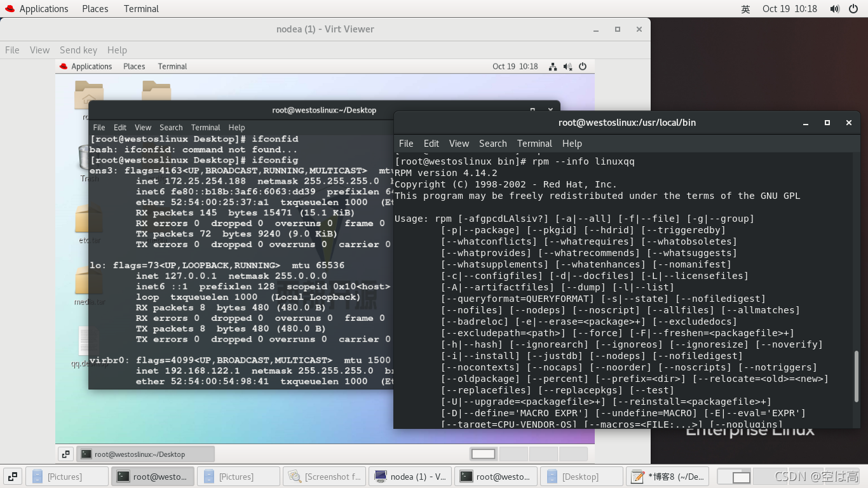Screen dimensions: 868x488
Task: Open Search menu in the ~/Desktop terminal
Action: (x=171, y=127)
